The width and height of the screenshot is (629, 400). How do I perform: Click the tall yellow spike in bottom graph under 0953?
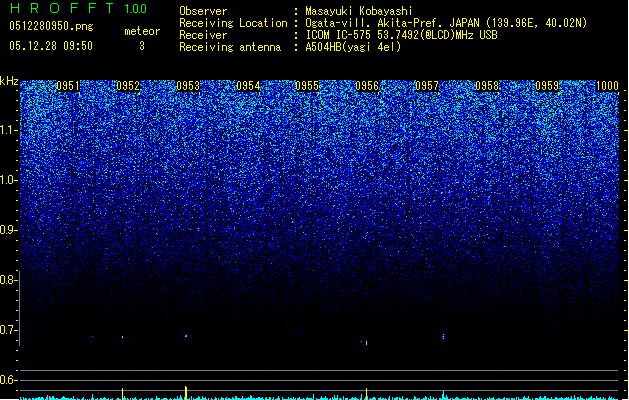coord(186,392)
